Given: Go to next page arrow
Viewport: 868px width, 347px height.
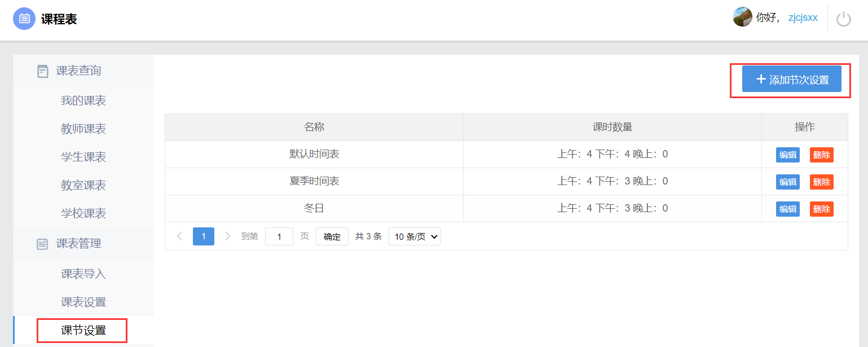Looking at the screenshot, I should click(227, 236).
